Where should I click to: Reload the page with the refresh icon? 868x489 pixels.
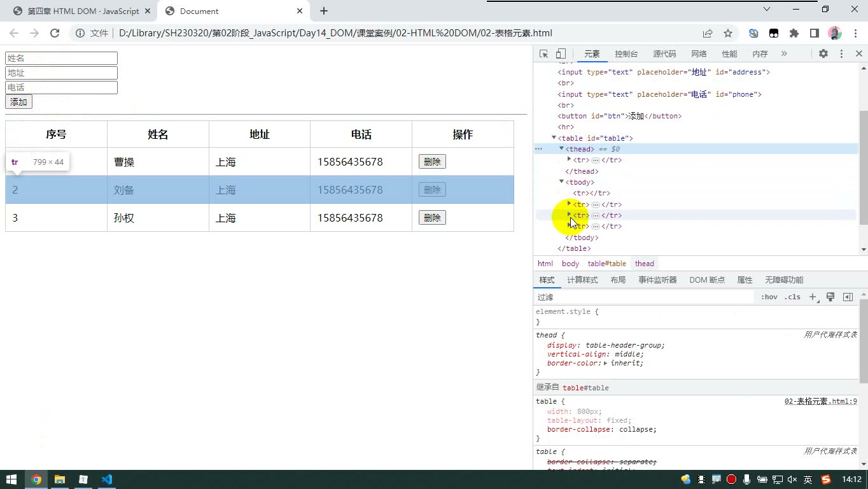55,33
